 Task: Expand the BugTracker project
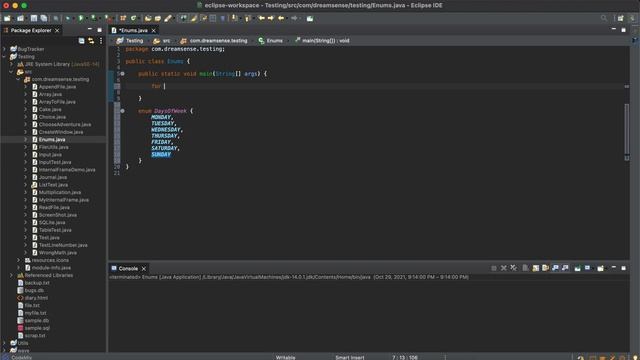[4, 49]
